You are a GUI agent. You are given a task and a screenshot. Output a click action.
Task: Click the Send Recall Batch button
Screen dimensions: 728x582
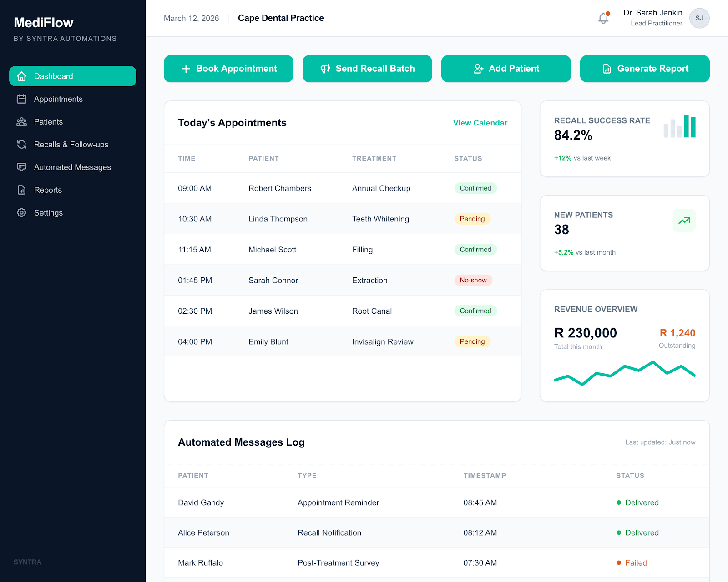pos(367,69)
